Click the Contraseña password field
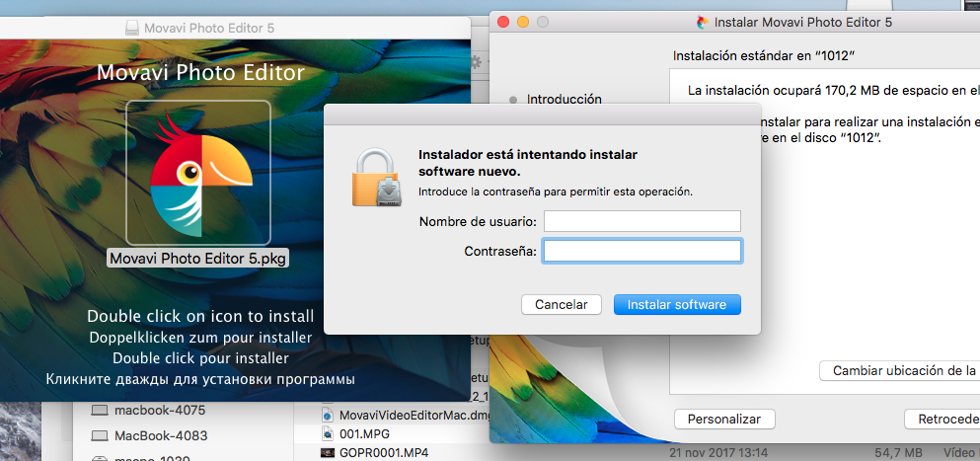 coord(641,251)
